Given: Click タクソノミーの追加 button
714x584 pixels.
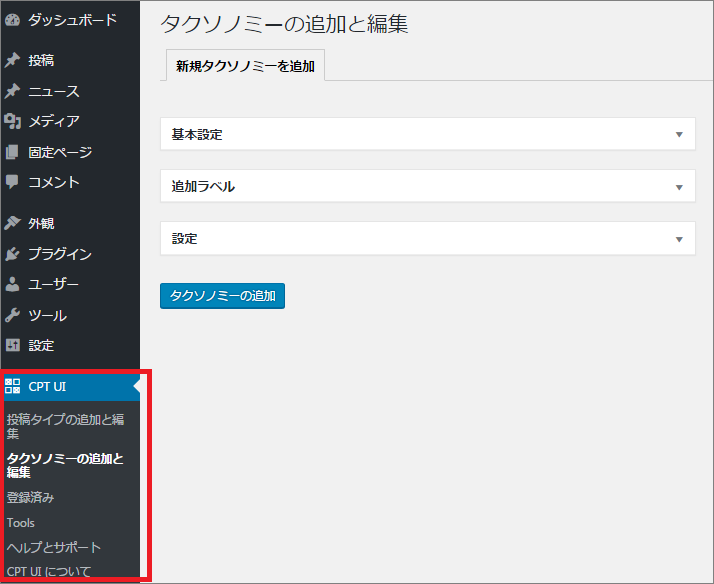Looking at the screenshot, I should (x=222, y=296).
